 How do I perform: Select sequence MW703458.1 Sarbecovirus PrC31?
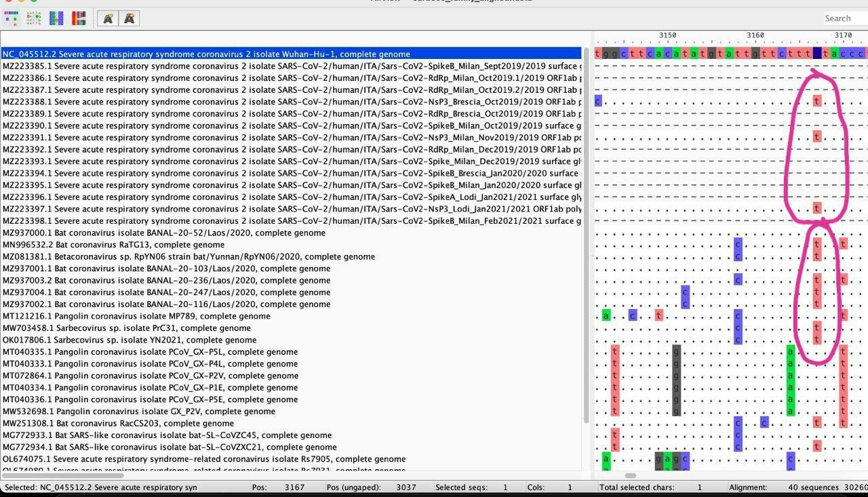click(291, 327)
